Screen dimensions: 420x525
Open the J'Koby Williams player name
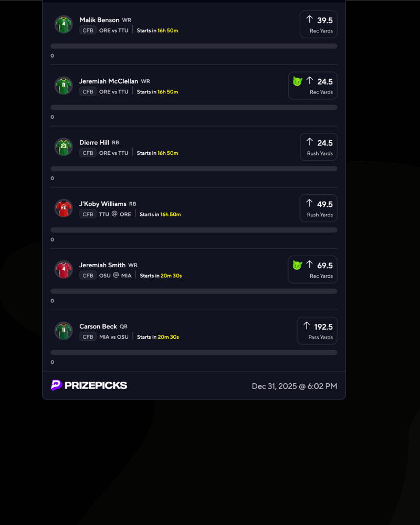click(x=103, y=204)
